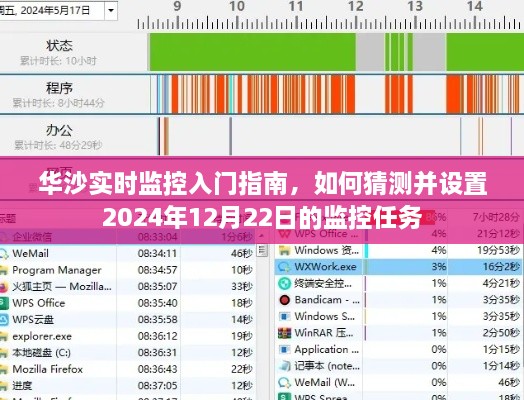Click the 19分53秒 duration value
Screen dimensions: 524x400
pyautogui.click(x=498, y=250)
